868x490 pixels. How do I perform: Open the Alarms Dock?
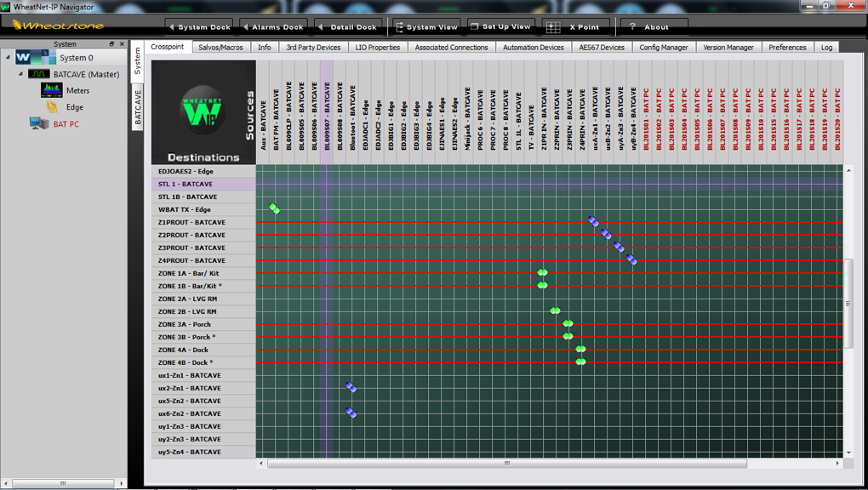[x=273, y=26]
